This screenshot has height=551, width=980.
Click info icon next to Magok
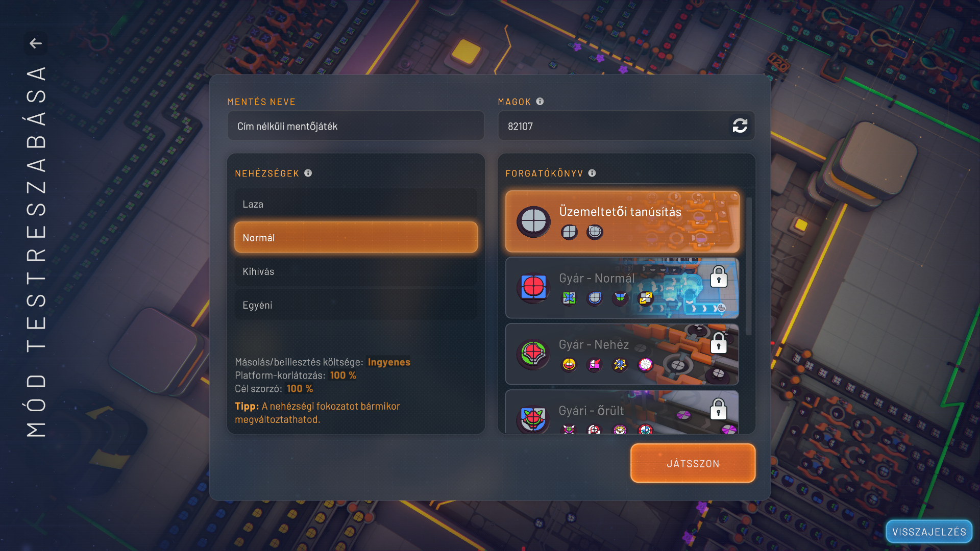pyautogui.click(x=540, y=102)
